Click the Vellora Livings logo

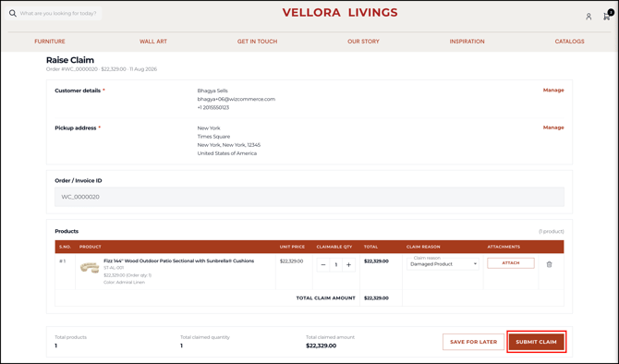point(340,13)
